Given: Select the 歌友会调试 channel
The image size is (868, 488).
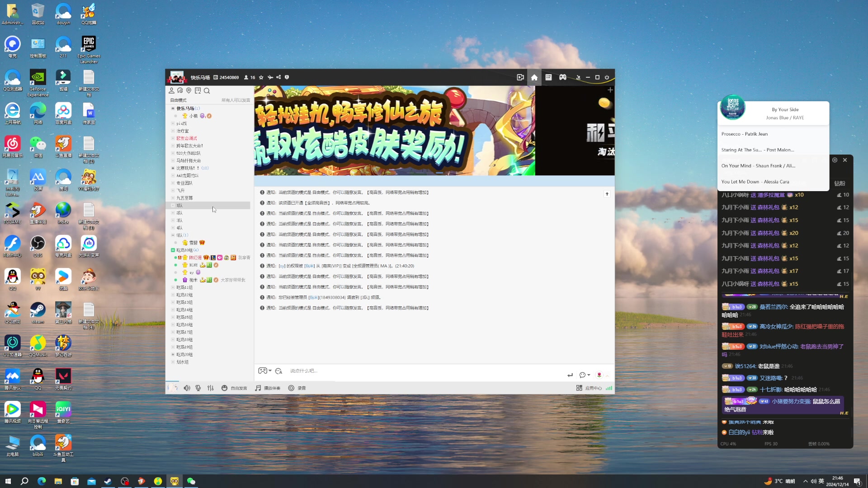Looking at the screenshot, I should pyautogui.click(x=187, y=138).
